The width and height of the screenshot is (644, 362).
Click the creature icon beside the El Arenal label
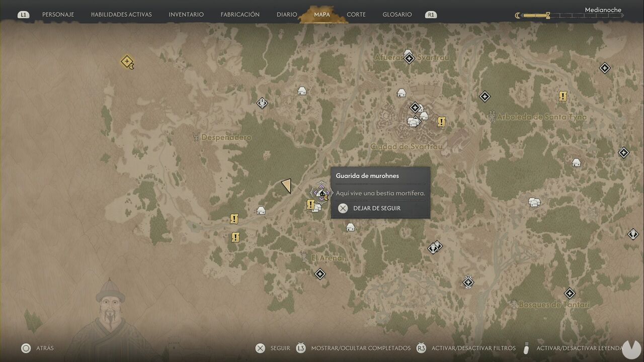click(304, 257)
